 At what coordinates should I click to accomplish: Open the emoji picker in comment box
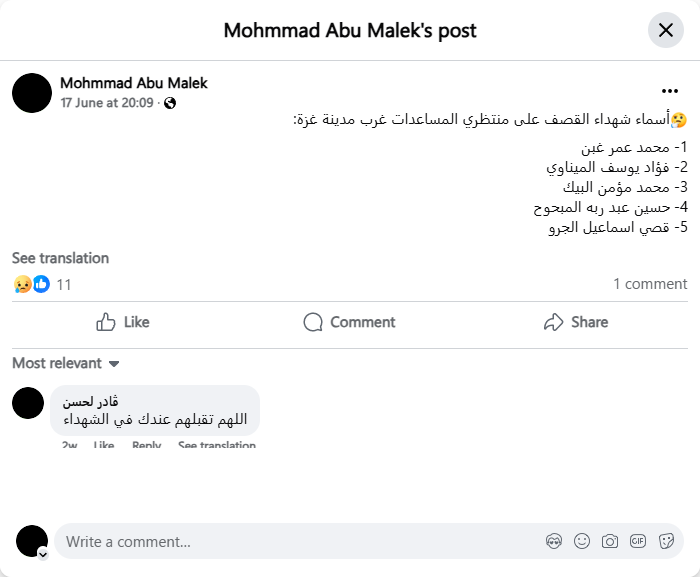[582, 541]
